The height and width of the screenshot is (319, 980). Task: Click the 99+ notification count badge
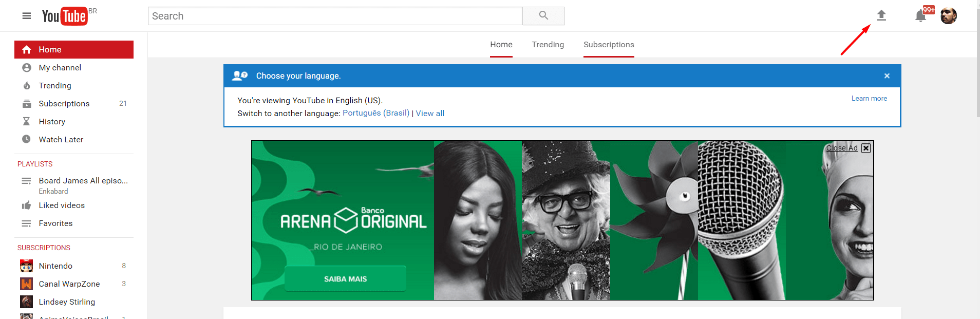tap(929, 10)
